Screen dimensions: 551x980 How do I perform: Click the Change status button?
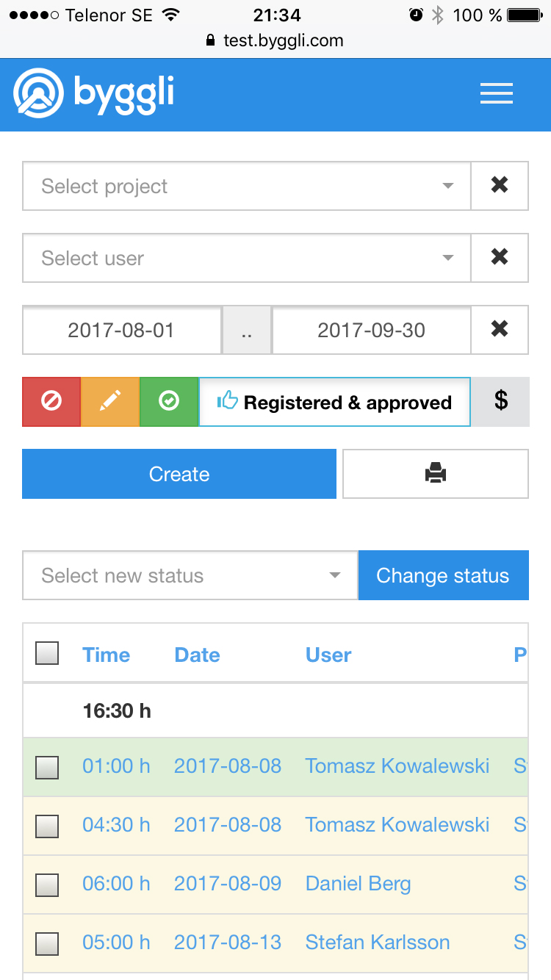pyautogui.click(x=443, y=575)
